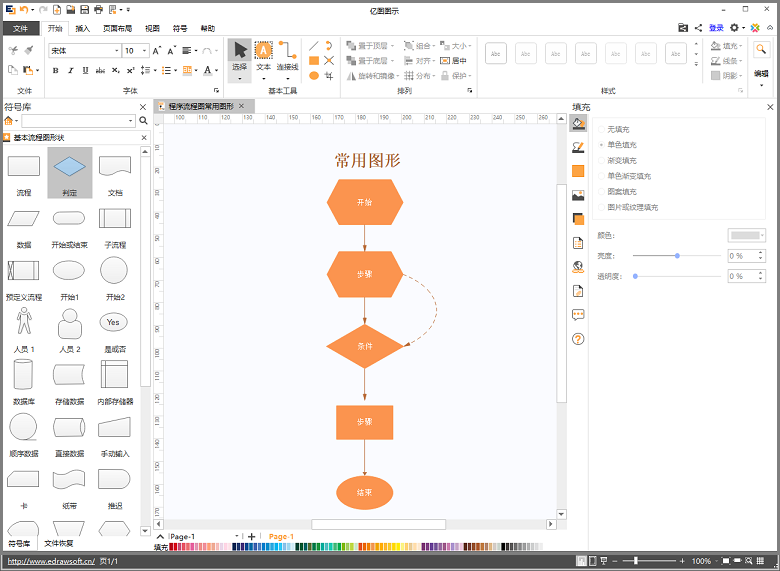The height and width of the screenshot is (571, 780).
Task: Click the 居中 center button
Action: 453,61
